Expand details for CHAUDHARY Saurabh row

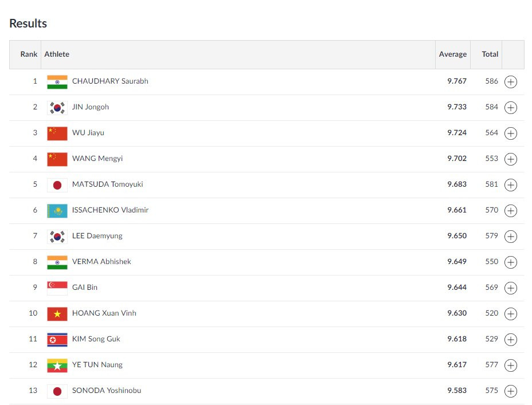click(510, 82)
